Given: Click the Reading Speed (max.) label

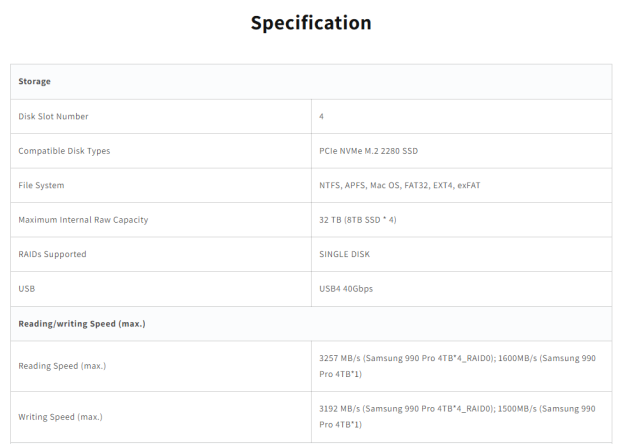Looking at the screenshot, I should [62, 365].
